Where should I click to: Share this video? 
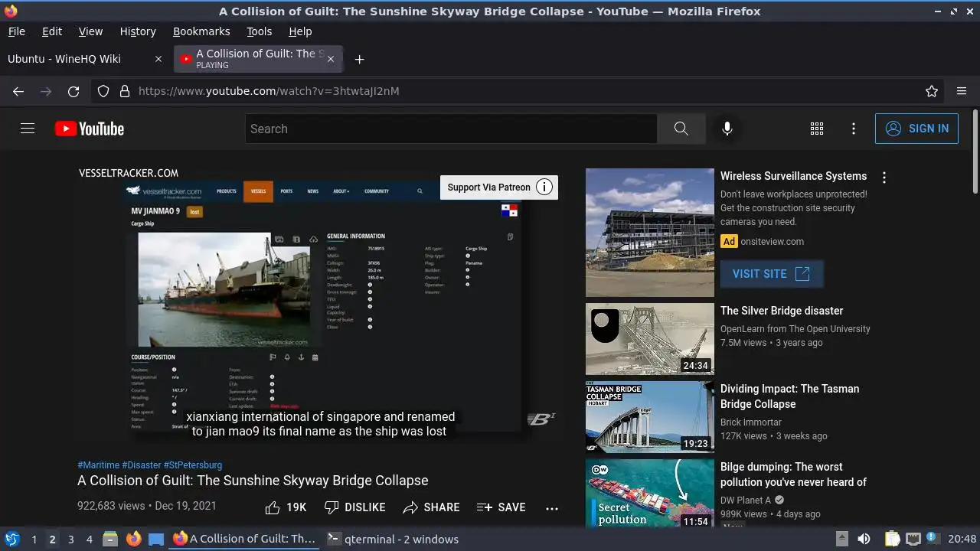431,507
